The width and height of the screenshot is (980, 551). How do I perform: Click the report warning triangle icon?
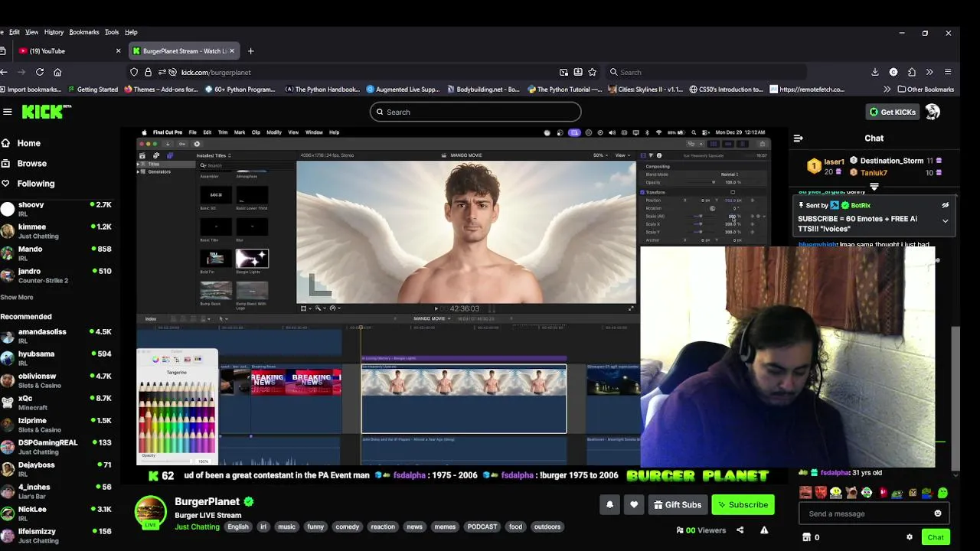(763, 530)
